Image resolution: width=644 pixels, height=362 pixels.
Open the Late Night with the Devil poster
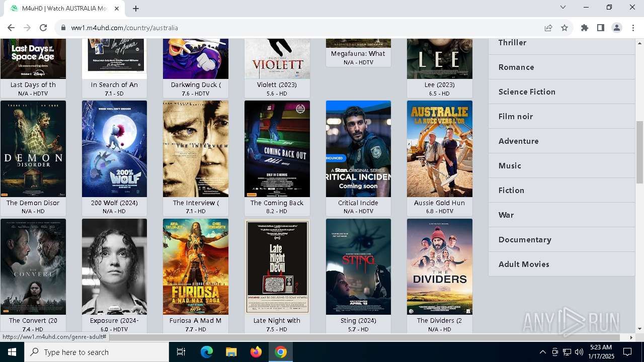277,266
